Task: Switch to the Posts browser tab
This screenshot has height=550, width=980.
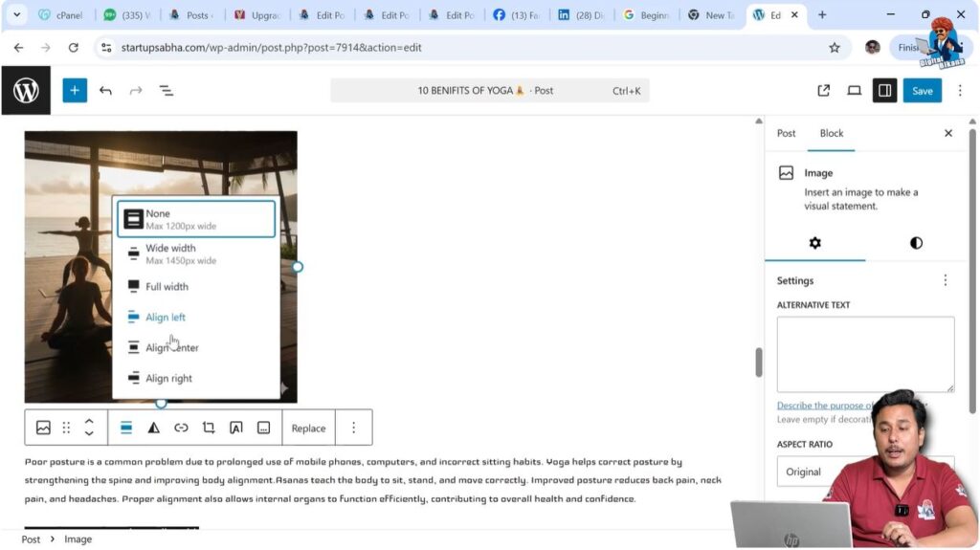Action: [191, 15]
